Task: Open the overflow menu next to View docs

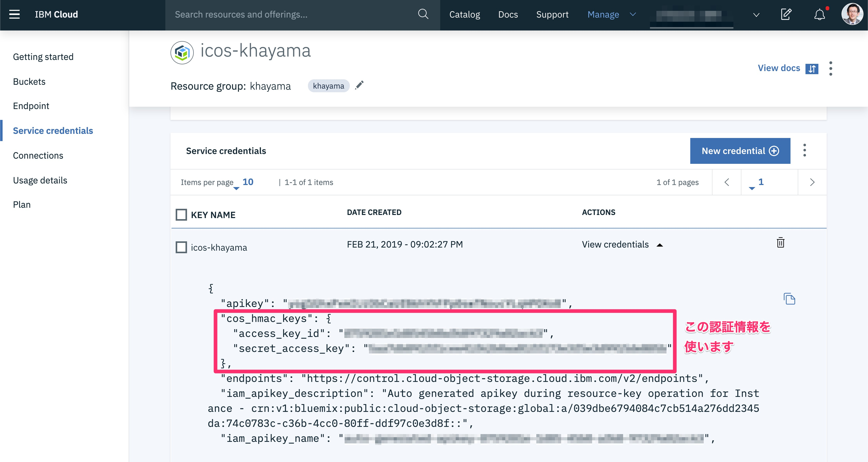Action: click(831, 68)
